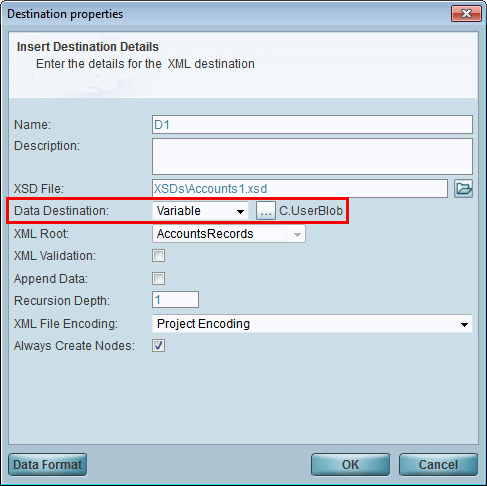This screenshot has height=486, width=487.
Task: Click into the Description text area
Action: (312, 157)
